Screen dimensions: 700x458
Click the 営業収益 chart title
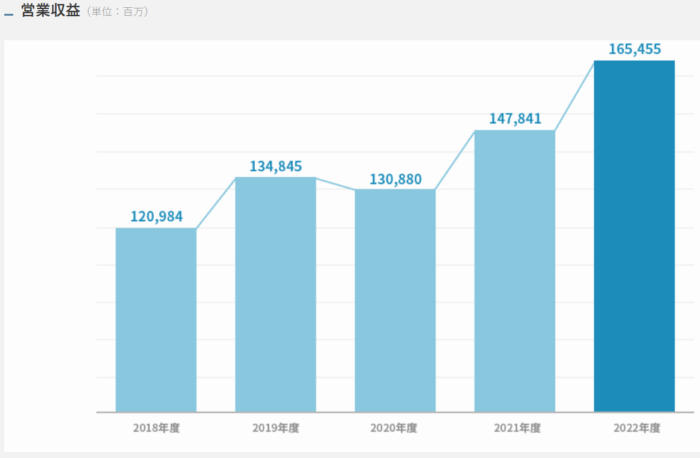tap(51, 11)
